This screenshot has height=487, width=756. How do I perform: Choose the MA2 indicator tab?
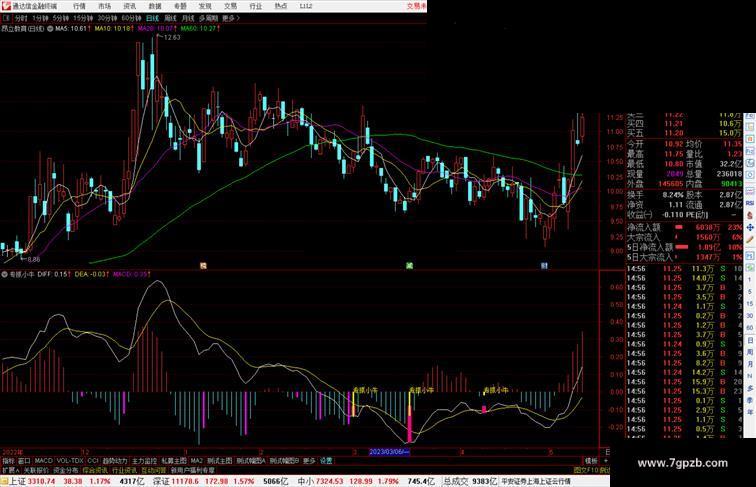(196, 461)
